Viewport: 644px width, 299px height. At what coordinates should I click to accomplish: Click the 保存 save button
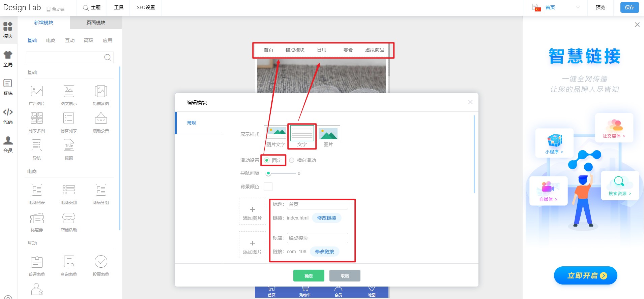pyautogui.click(x=630, y=7)
